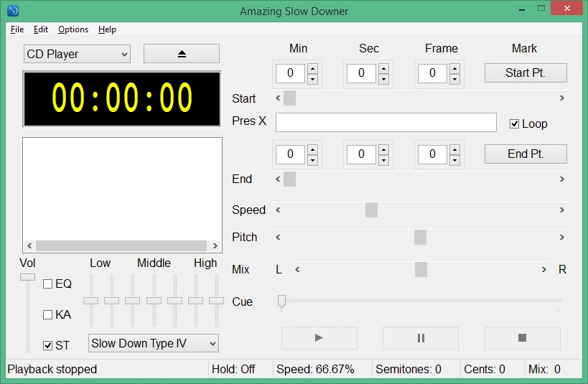Click the Pitch slider left arrow

278,238
